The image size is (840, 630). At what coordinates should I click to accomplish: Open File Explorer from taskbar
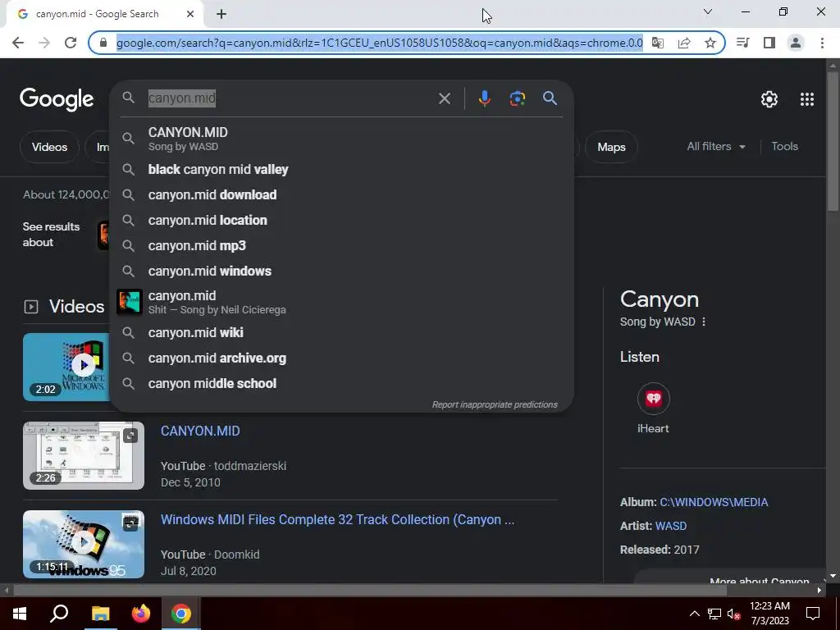[x=100, y=614]
